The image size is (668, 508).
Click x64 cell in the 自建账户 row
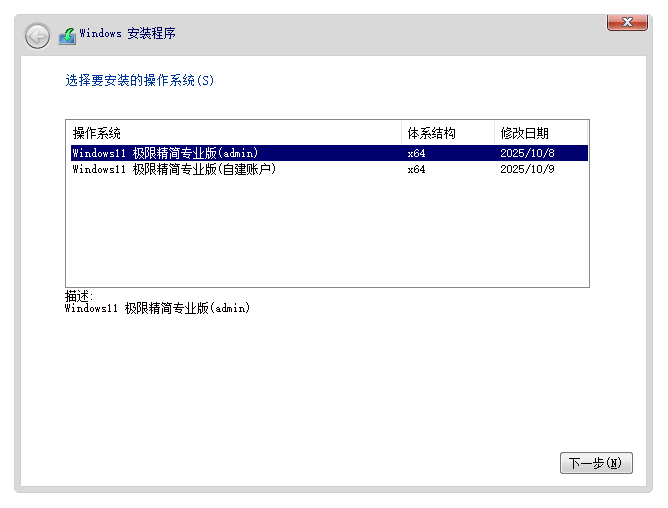click(x=417, y=169)
